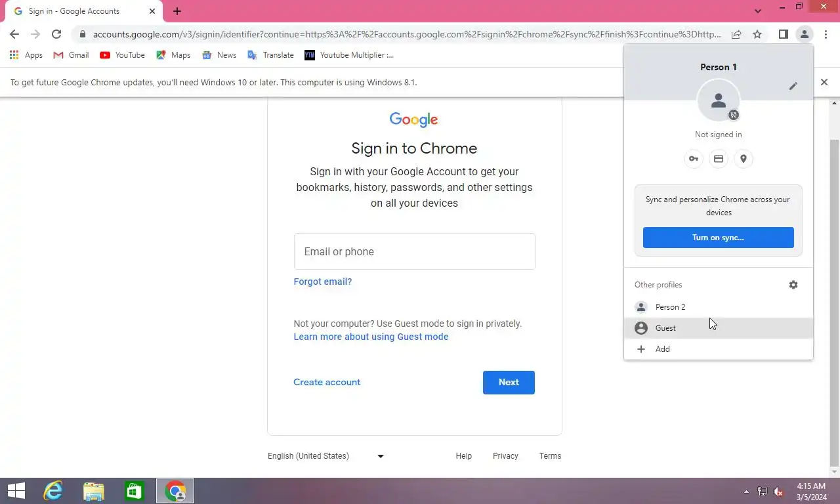Open addresses location pin icon
Screen dimensions: 840x504
(743, 159)
